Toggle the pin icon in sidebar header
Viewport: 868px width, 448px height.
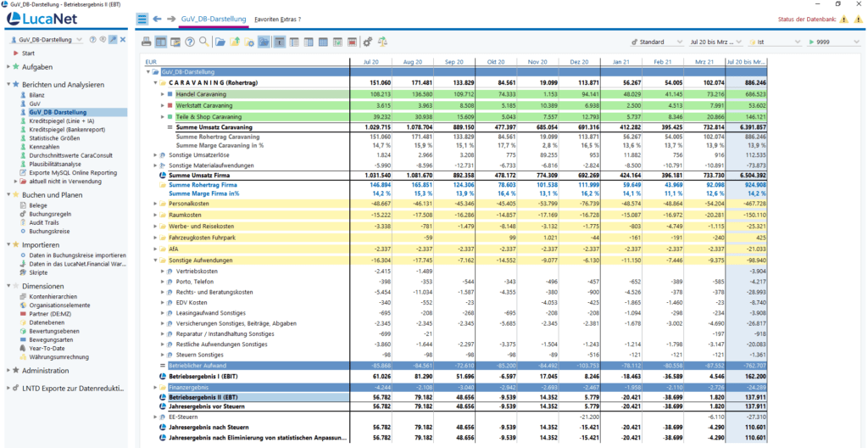coord(112,40)
